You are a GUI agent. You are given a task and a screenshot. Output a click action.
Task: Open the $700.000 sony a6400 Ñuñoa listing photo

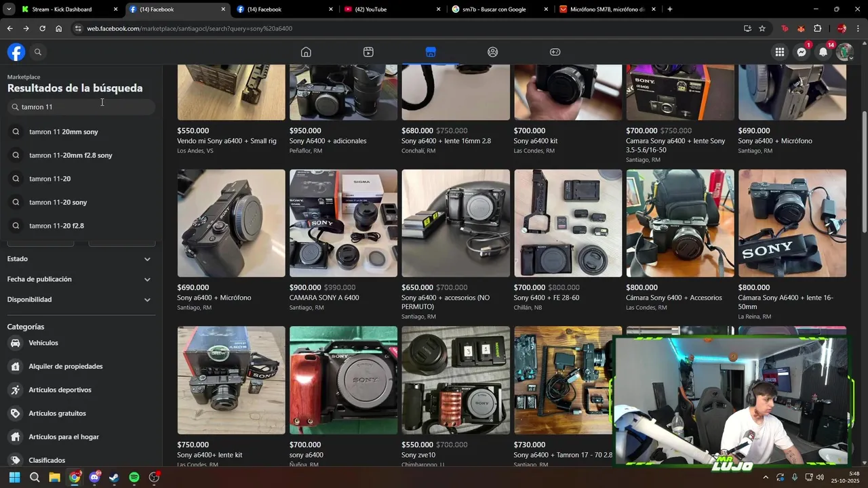click(x=343, y=380)
